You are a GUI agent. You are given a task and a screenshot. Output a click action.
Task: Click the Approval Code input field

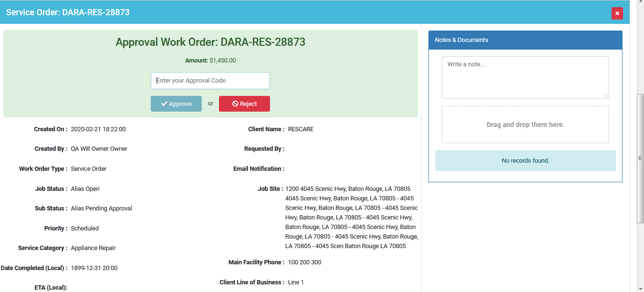tap(210, 81)
